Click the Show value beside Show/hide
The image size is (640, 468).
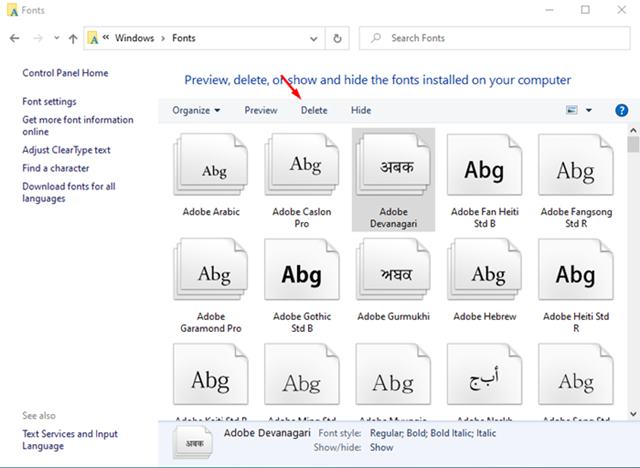(x=382, y=447)
